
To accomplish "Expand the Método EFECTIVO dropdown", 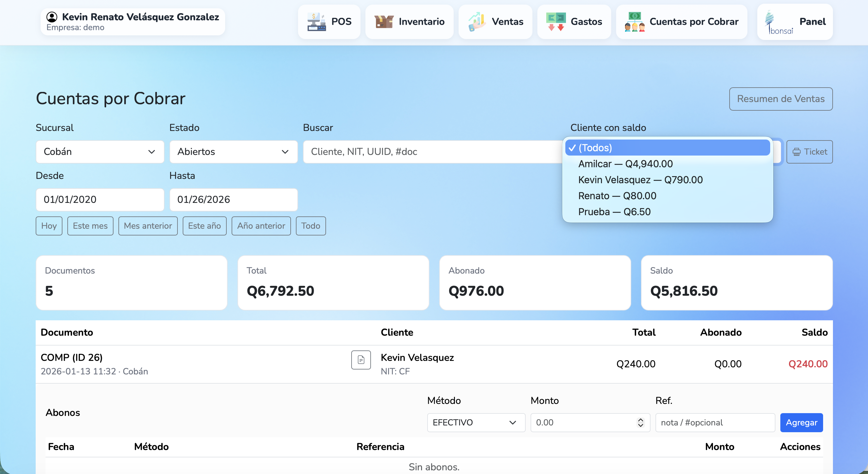I will (476, 422).
